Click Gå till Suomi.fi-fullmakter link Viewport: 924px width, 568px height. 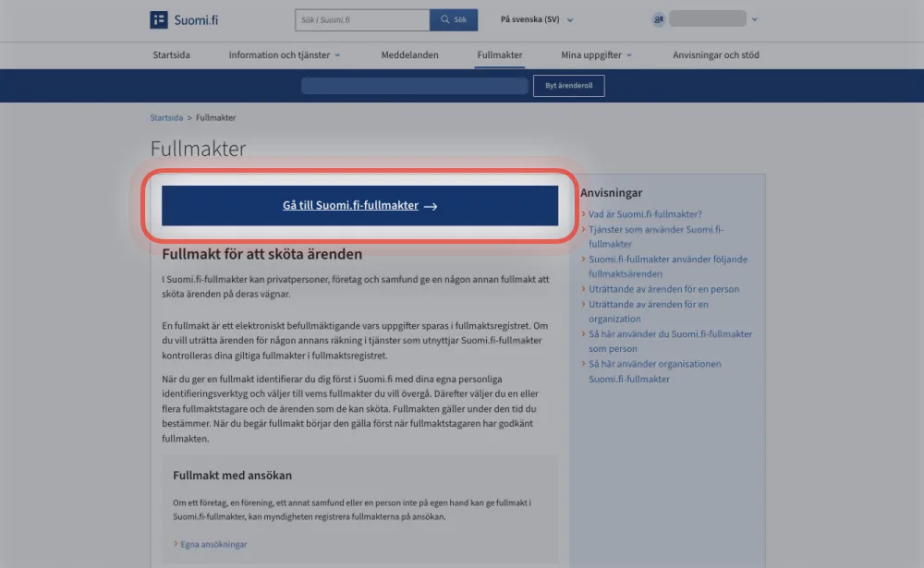click(359, 206)
